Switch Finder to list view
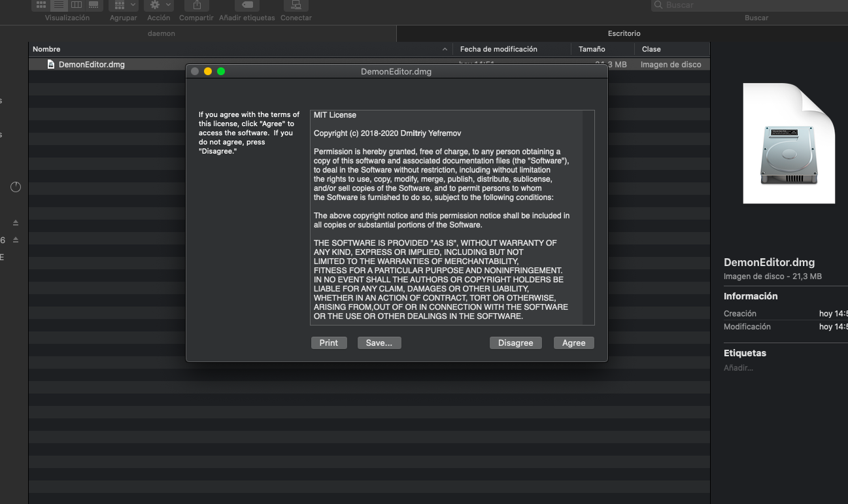Image resolution: width=848 pixels, height=504 pixels. point(59,5)
